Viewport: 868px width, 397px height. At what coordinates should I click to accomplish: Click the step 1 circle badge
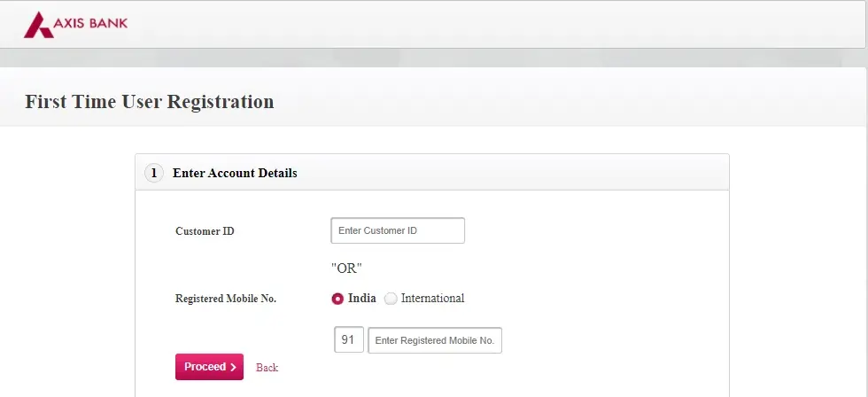click(x=154, y=174)
